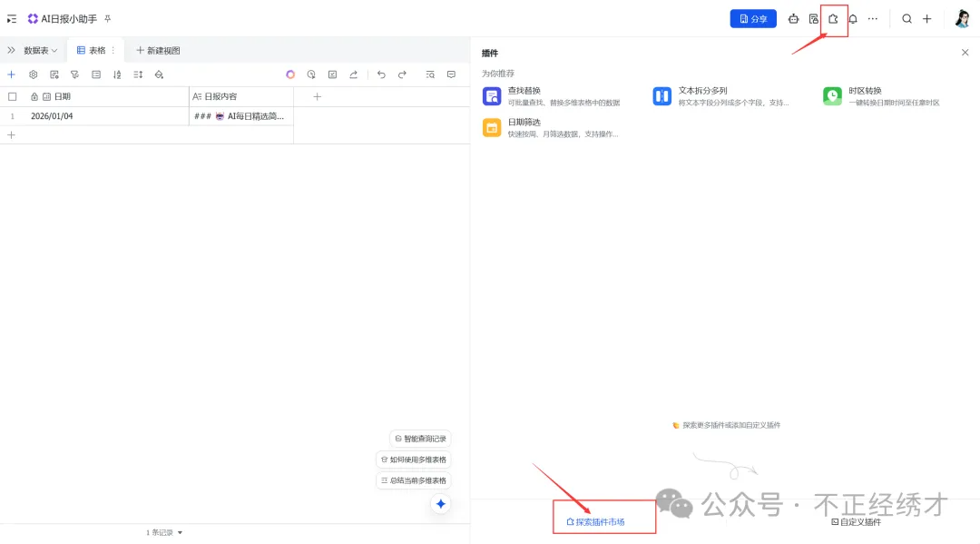This screenshot has height=544, width=980.
Task: Open the three-dot more options menu in the header
Action: coord(873,19)
